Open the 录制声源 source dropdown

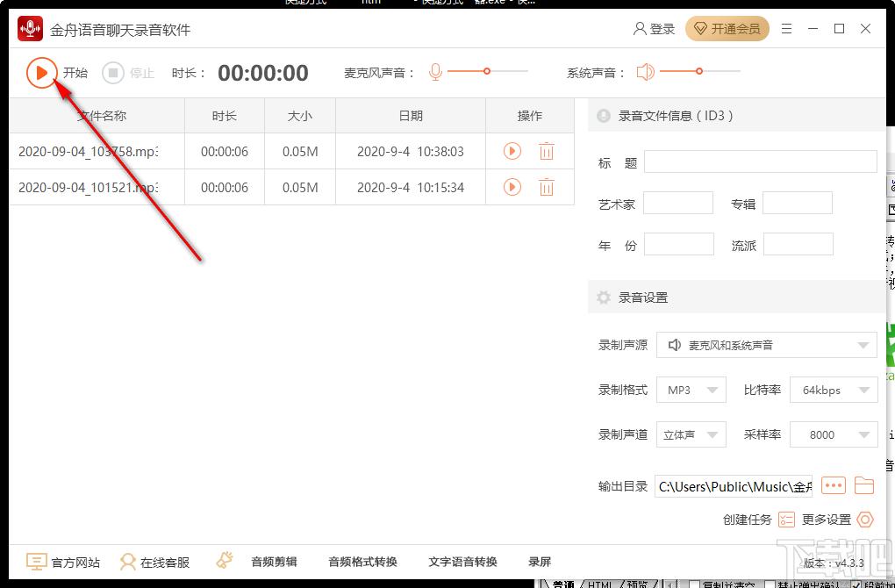coord(767,346)
